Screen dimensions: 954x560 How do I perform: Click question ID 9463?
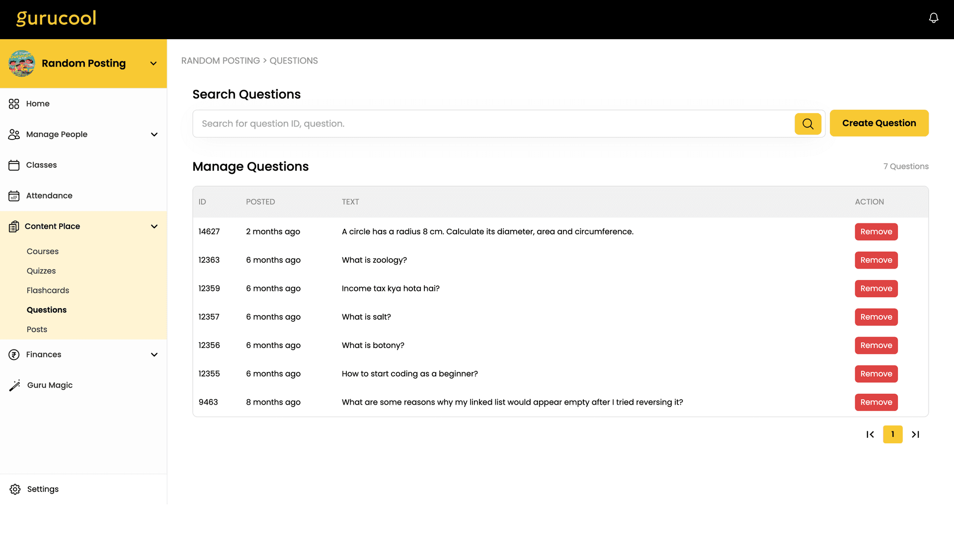click(x=208, y=402)
